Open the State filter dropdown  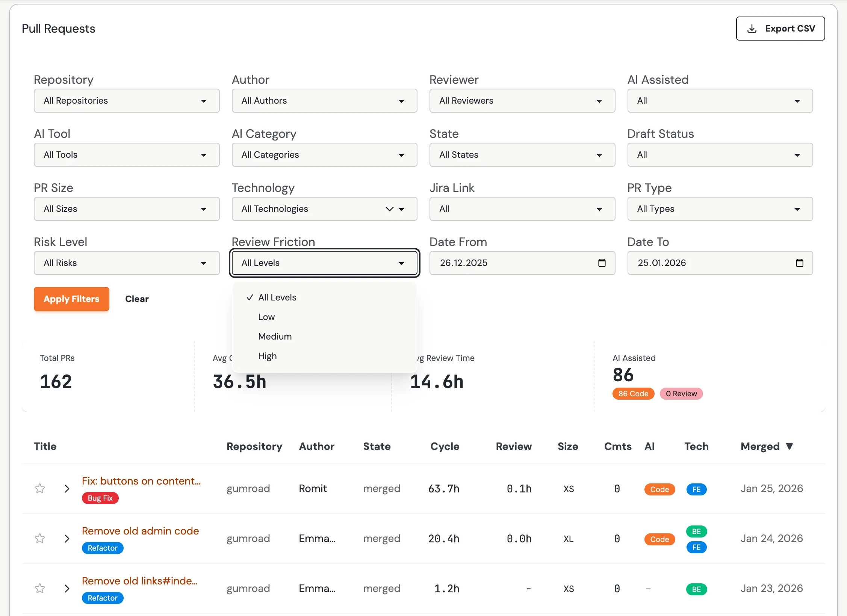[x=522, y=155]
